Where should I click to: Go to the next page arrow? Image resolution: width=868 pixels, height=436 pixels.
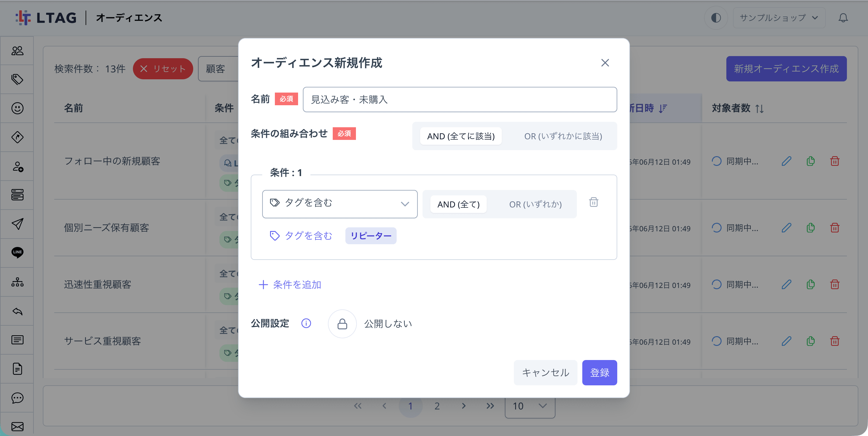click(x=464, y=406)
